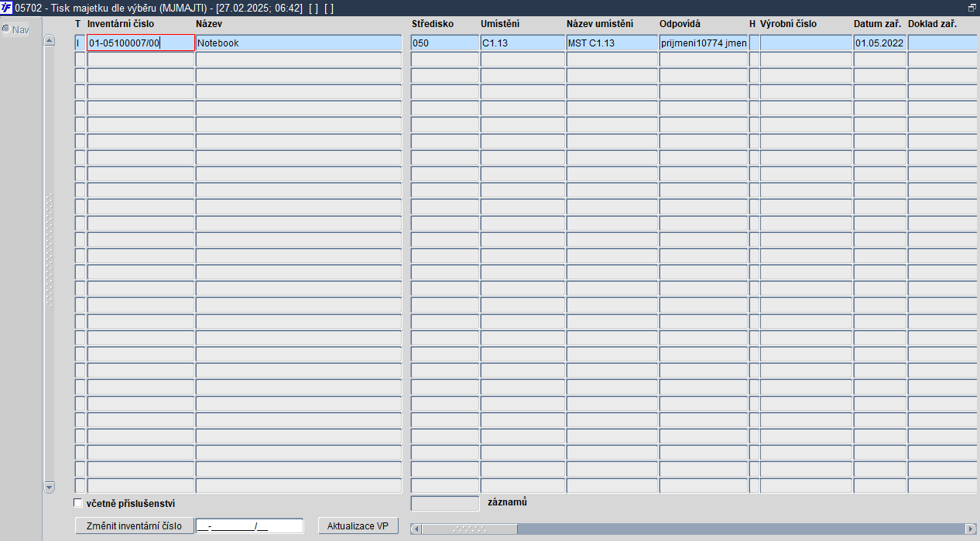980x541 pixels.
Task: Click the right arrow of the horizontal scrollbar
Action: tap(971, 529)
